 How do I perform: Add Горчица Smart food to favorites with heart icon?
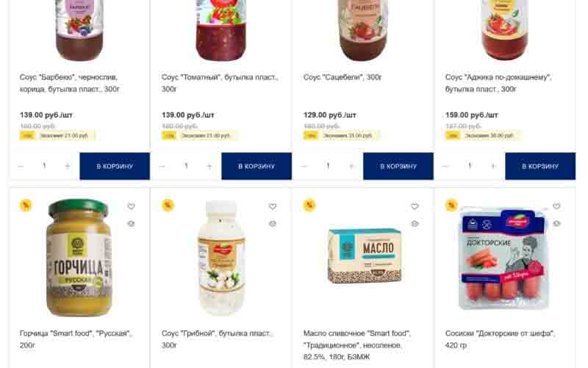click(x=131, y=206)
